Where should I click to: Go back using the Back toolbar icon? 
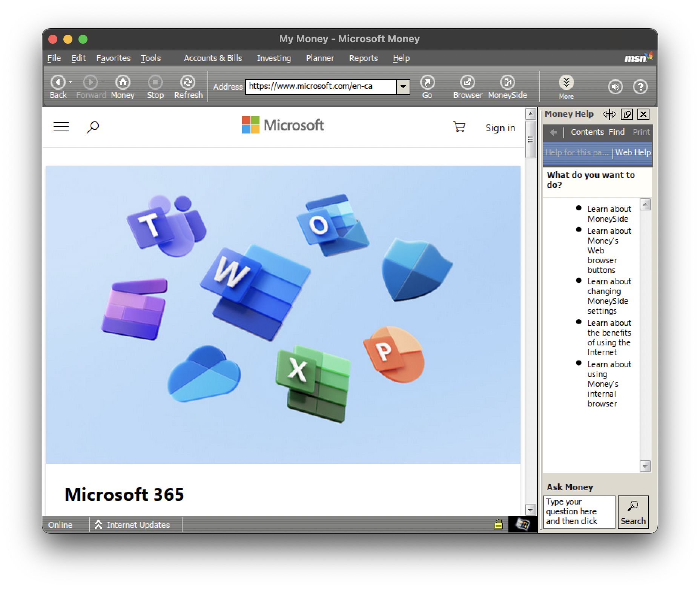tap(58, 82)
